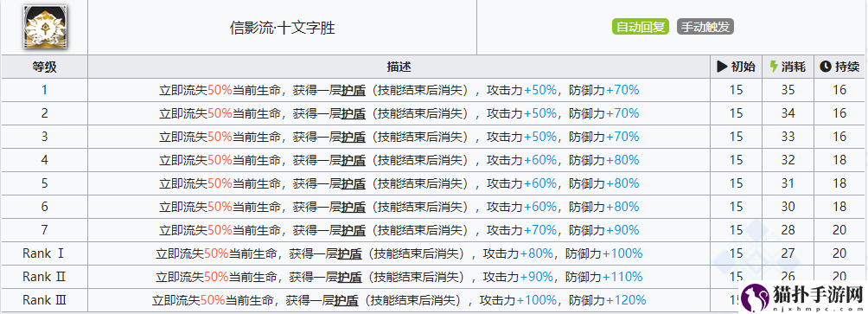Image resolution: width=868 pixels, height=314 pixels.
Task: Click the consumption value 27
Action: (x=788, y=253)
